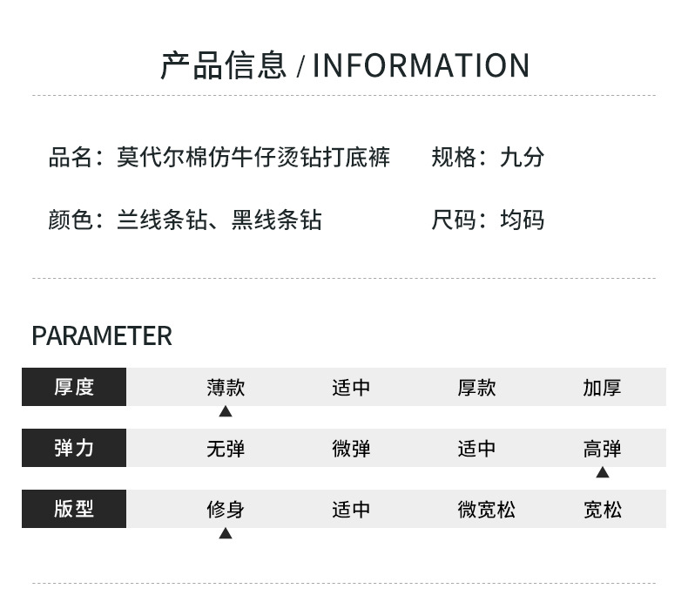Click the triangle marker under 薄款
This screenshot has width=688, height=616.
226,411
